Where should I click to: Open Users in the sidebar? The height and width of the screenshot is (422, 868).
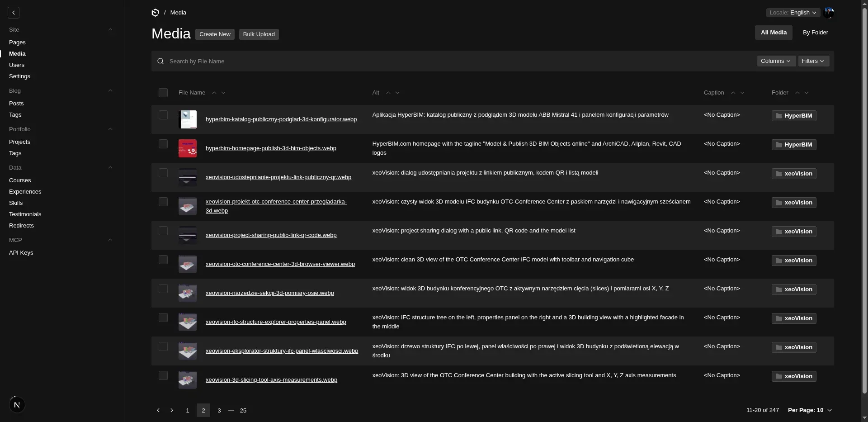17,65
